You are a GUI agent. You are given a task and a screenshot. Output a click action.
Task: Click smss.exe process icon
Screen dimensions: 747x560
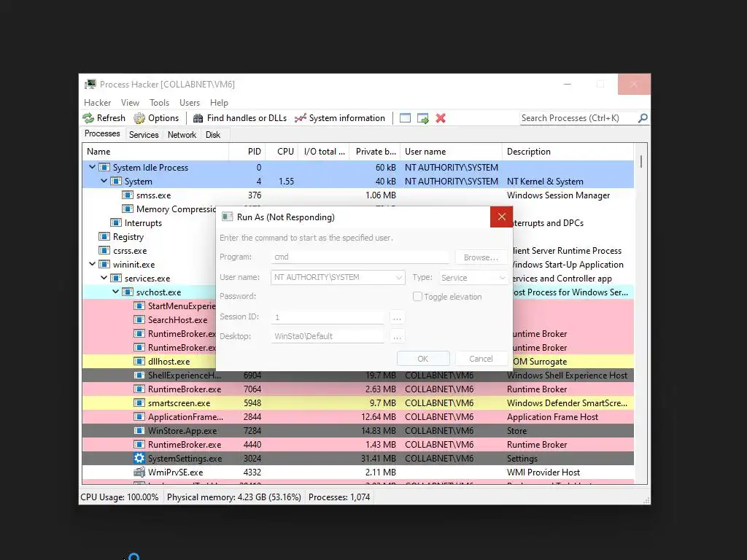[127, 195]
